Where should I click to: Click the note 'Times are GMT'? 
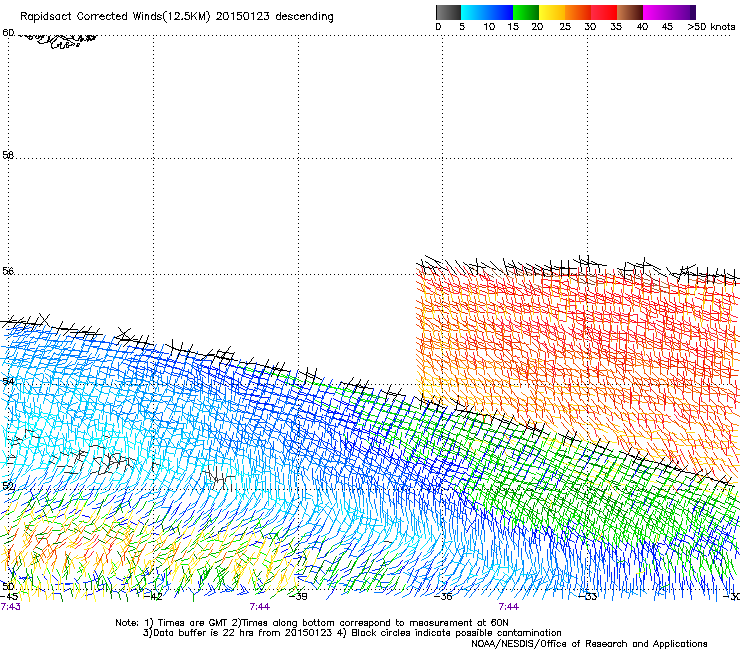pyautogui.click(x=193, y=623)
